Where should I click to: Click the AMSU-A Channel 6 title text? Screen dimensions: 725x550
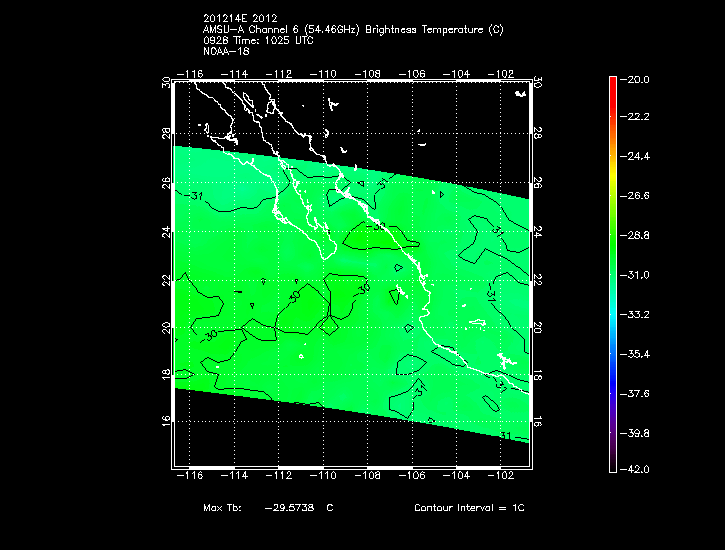(x=353, y=30)
